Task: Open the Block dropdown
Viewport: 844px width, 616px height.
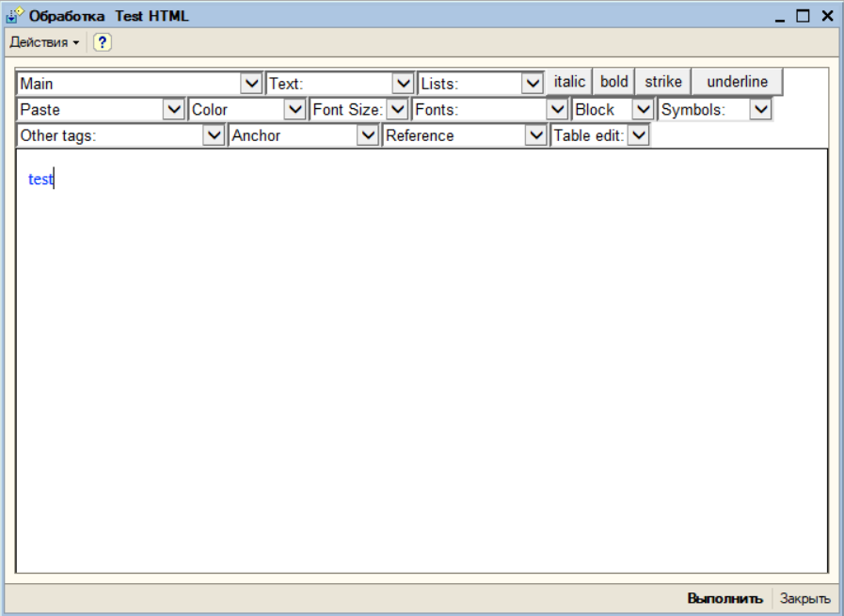Action: (613, 109)
